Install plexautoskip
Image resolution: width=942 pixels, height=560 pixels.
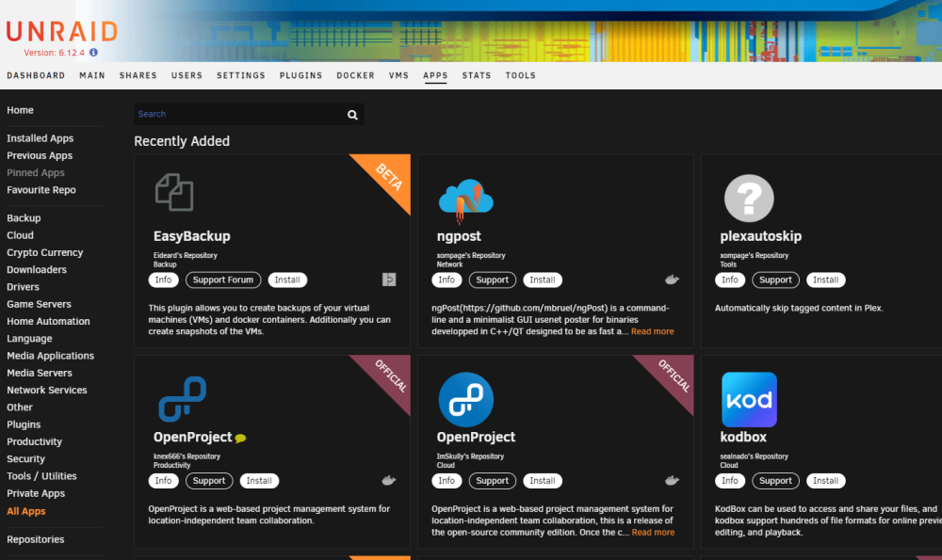pyautogui.click(x=825, y=280)
